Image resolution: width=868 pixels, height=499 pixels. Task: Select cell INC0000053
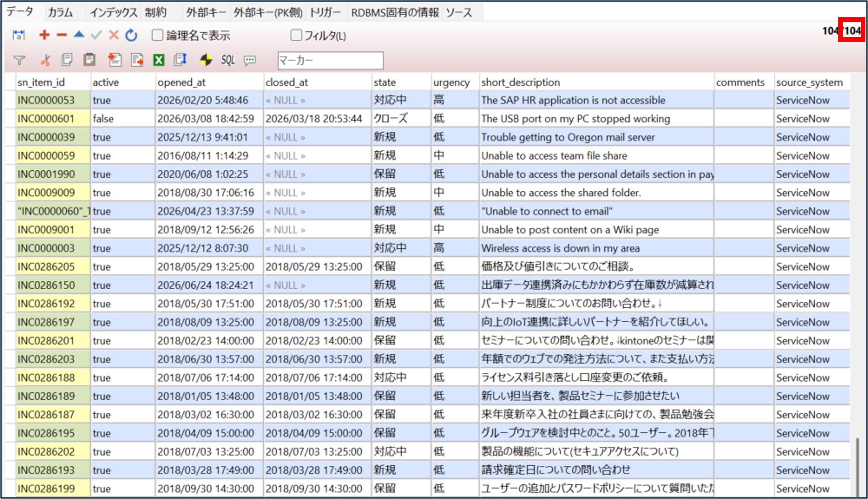[x=53, y=100]
